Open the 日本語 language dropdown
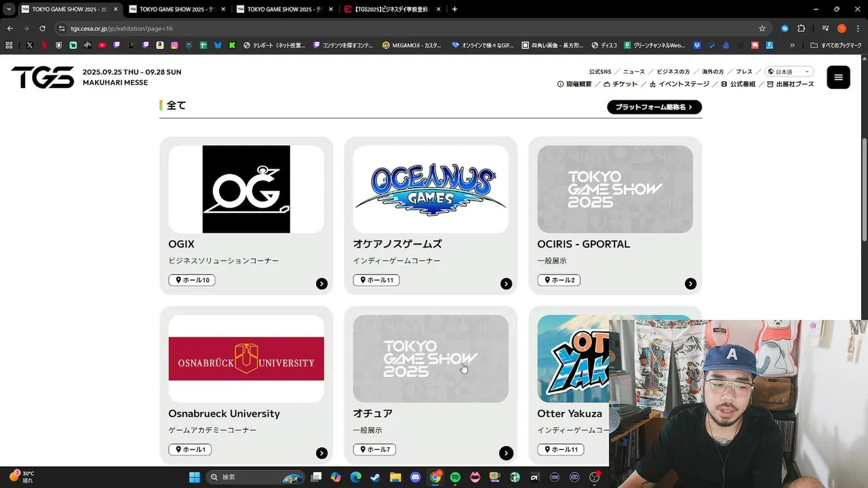 click(x=789, y=71)
